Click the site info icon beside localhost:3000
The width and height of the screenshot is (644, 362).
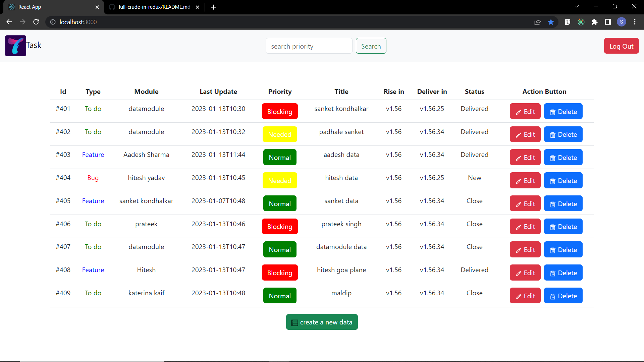point(53,22)
